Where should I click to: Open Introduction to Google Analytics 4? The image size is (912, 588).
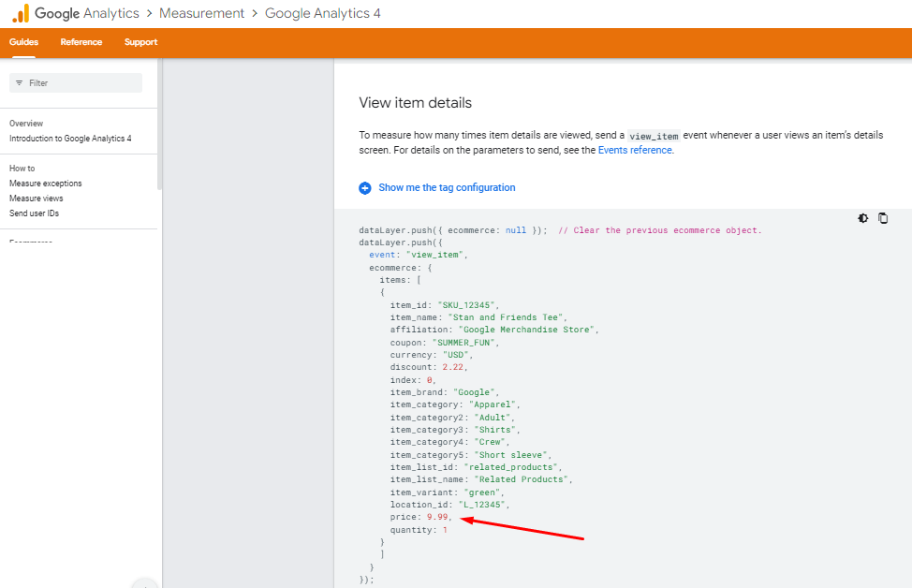(70, 139)
